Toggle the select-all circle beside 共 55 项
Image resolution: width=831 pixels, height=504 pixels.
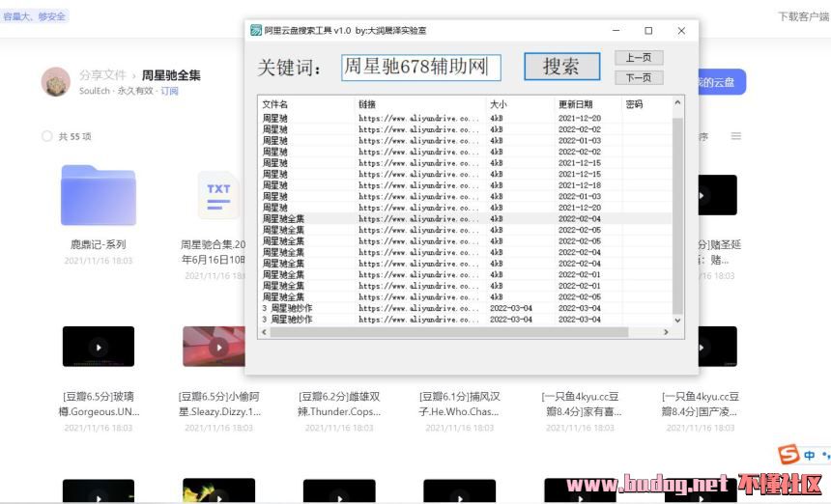point(47,137)
